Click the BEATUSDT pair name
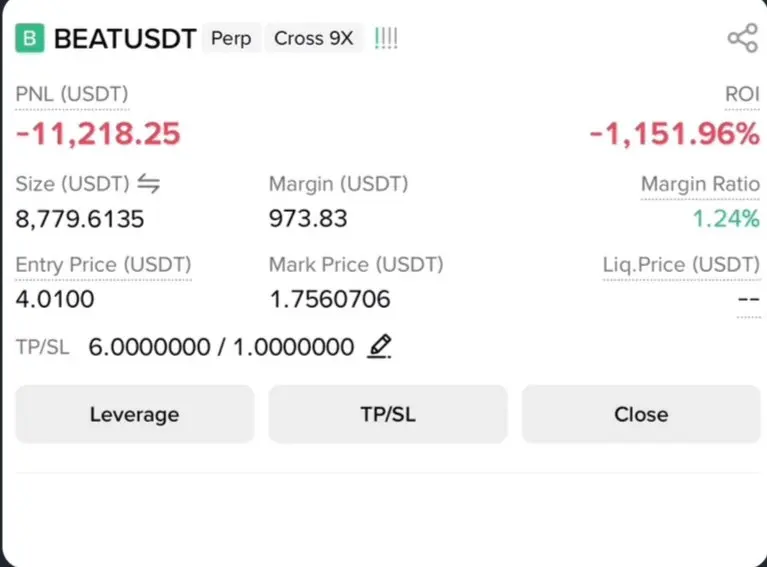The height and width of the screenshot is (567, 767). point(124,39)
